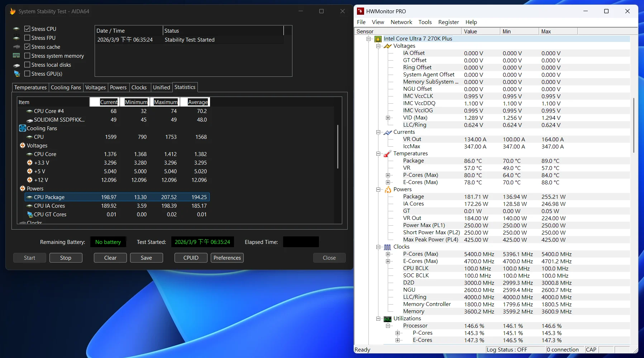The image size is (644, 358).
Task: Click the Utilizations graph icon
Action: [x=387, y=319]
